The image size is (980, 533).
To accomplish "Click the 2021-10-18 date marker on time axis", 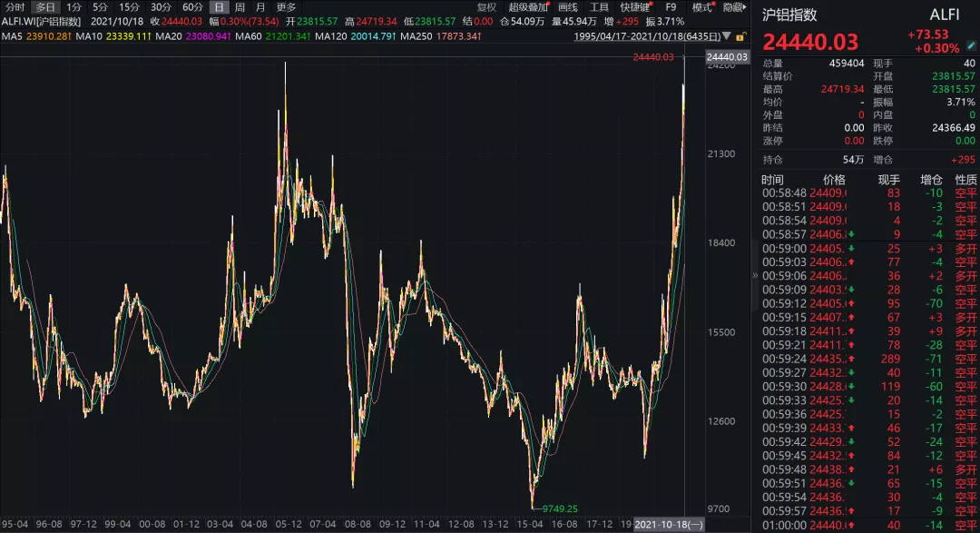I will pyautogui.click(x=669, y=525).
